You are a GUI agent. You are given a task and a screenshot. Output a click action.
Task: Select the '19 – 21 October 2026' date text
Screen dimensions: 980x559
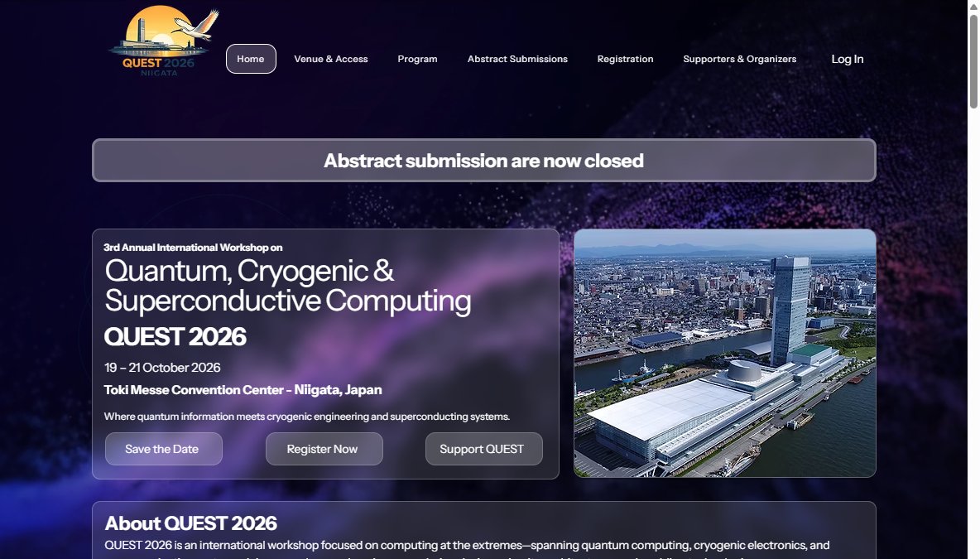pos(162,368)
